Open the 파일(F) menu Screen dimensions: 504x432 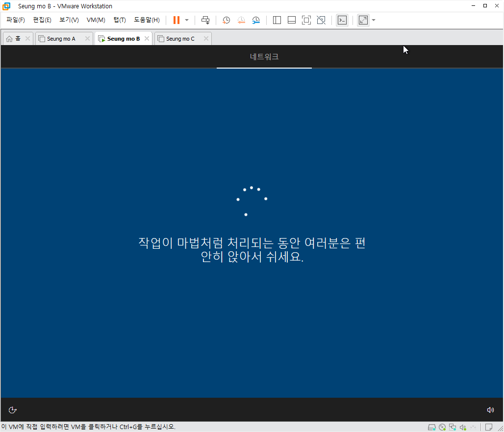(15, 20)
